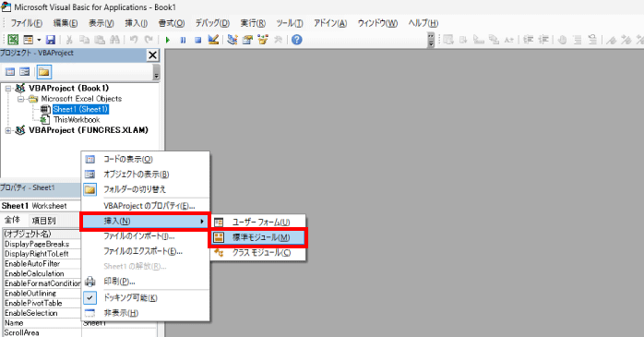Open the ツール(T) menu
This screenshot has width=644, height=337.
click(x=290, y=23)
